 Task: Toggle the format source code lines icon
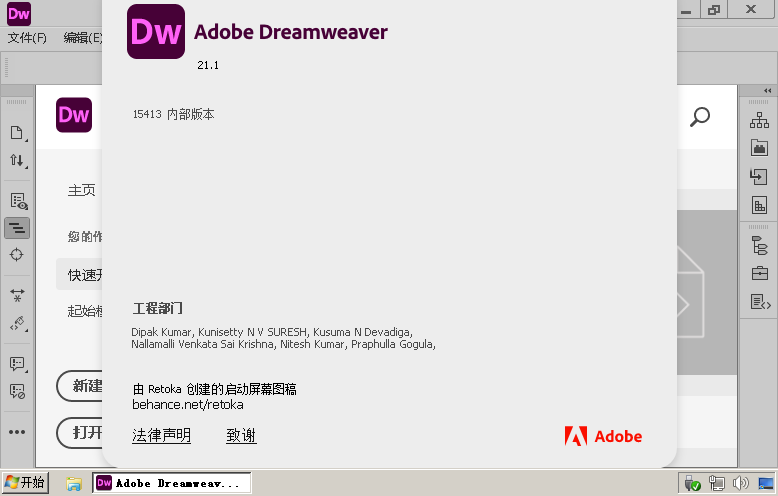point(17,228)
